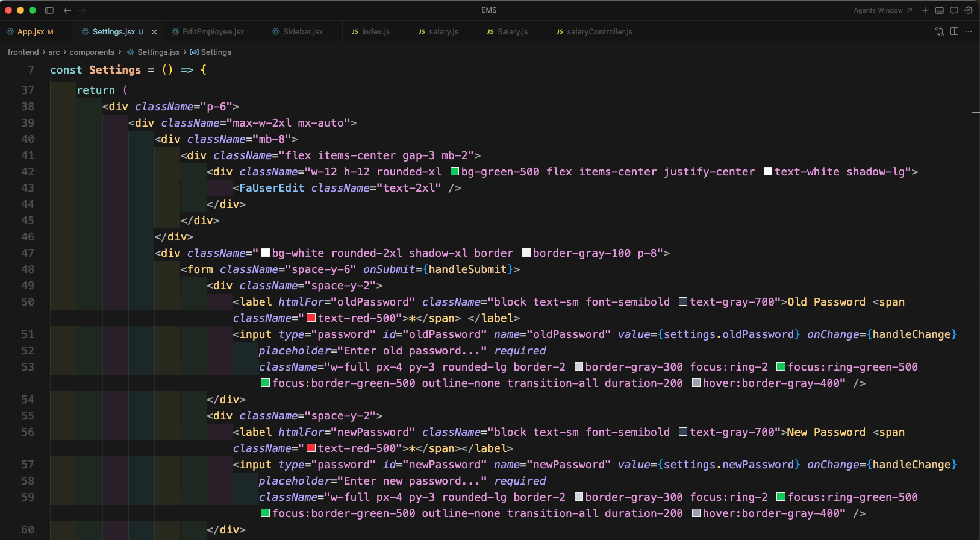Go back using the title bar arrow
The image size is (980, 540).
[67, 10]
